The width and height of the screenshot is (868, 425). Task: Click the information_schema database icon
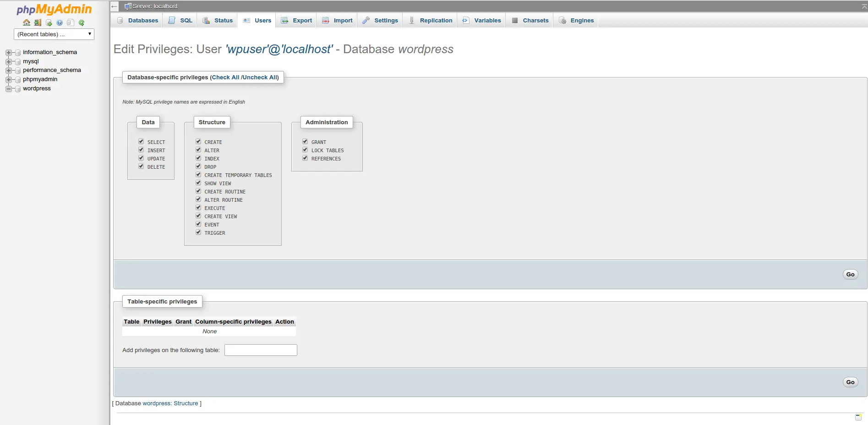(18, 53)
